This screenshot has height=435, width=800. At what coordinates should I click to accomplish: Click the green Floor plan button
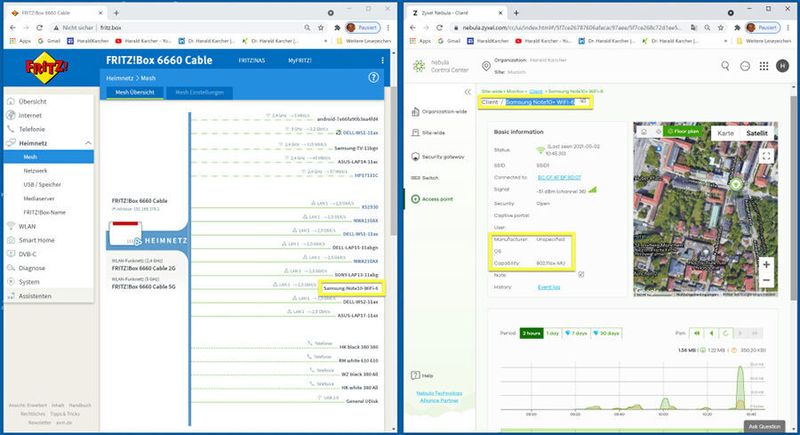pyautogui.click(x=683, y=132)
